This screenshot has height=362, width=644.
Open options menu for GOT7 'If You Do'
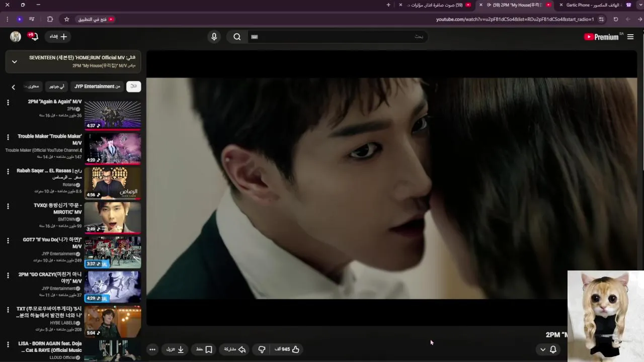[x=8, y=241]
